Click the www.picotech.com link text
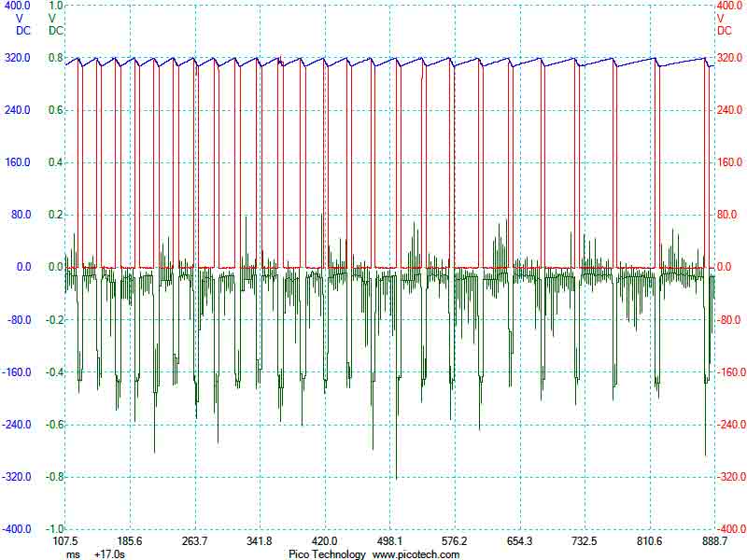The height and width of the screenshot is (560, 747). [x=416, y=554]
